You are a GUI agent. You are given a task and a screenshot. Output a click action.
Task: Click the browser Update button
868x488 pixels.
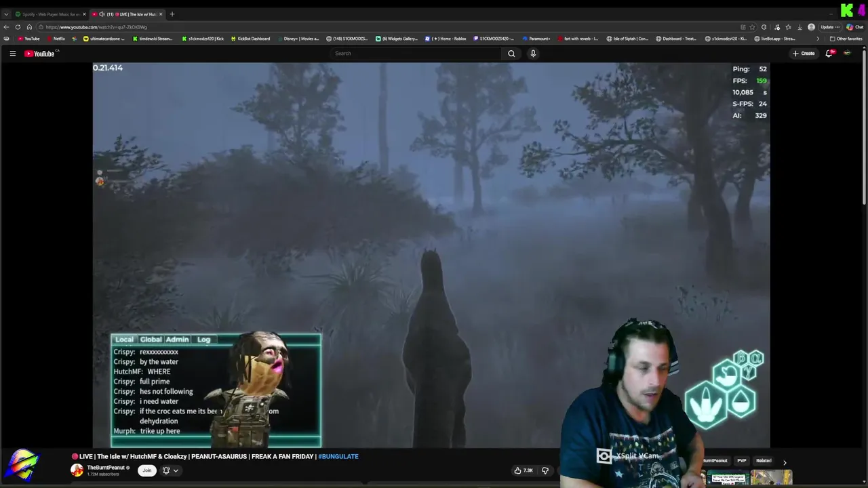point(829,27)
